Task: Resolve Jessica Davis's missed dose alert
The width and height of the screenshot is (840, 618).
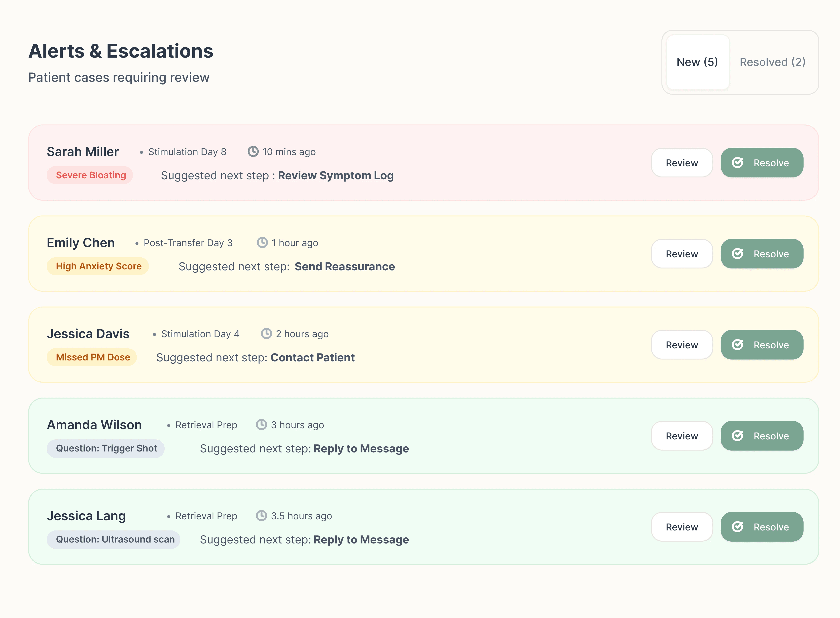Action: [x=762, y=345]
